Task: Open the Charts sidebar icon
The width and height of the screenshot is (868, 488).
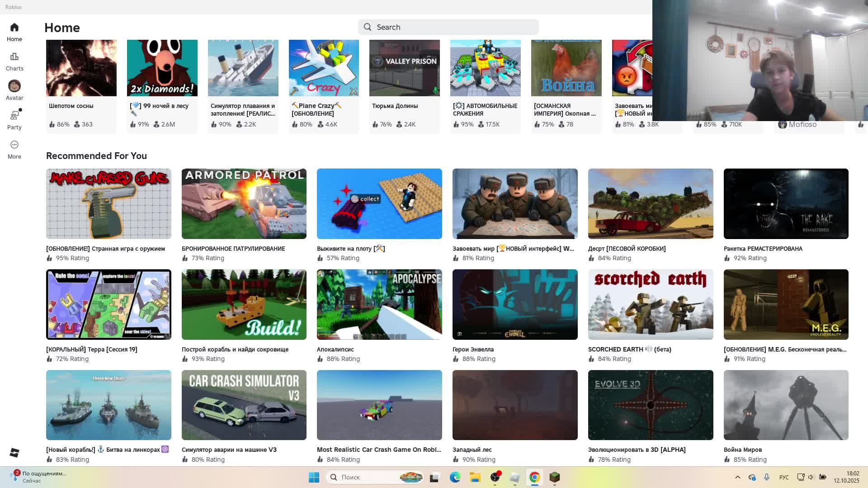Action: click(14, 57)
